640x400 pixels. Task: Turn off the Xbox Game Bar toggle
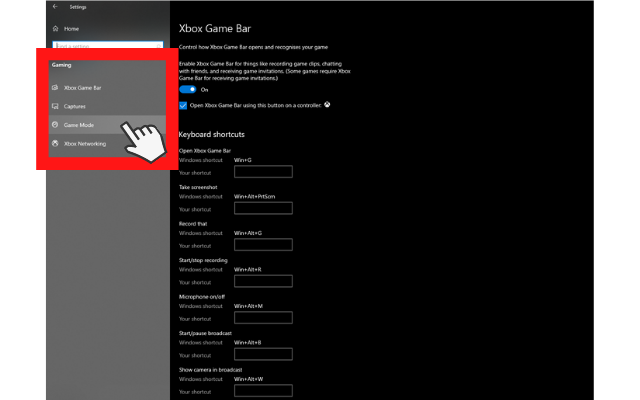(188, 89)
